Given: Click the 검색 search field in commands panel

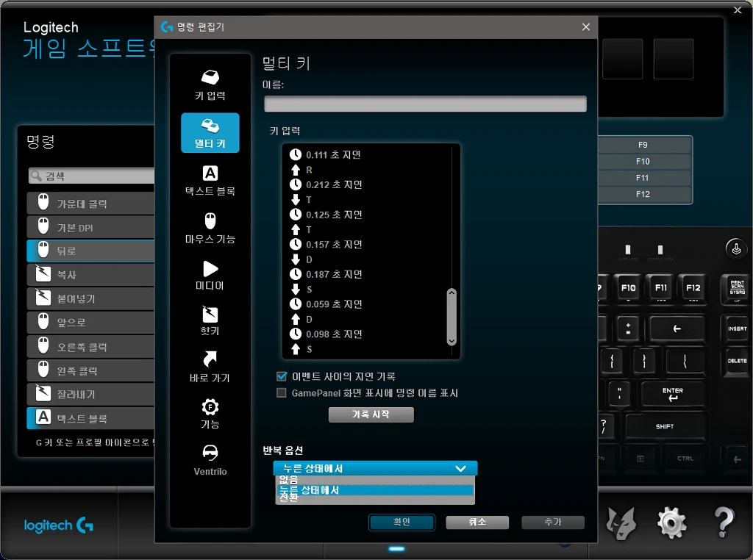Looking at the screenshot, I should (92, 176).
